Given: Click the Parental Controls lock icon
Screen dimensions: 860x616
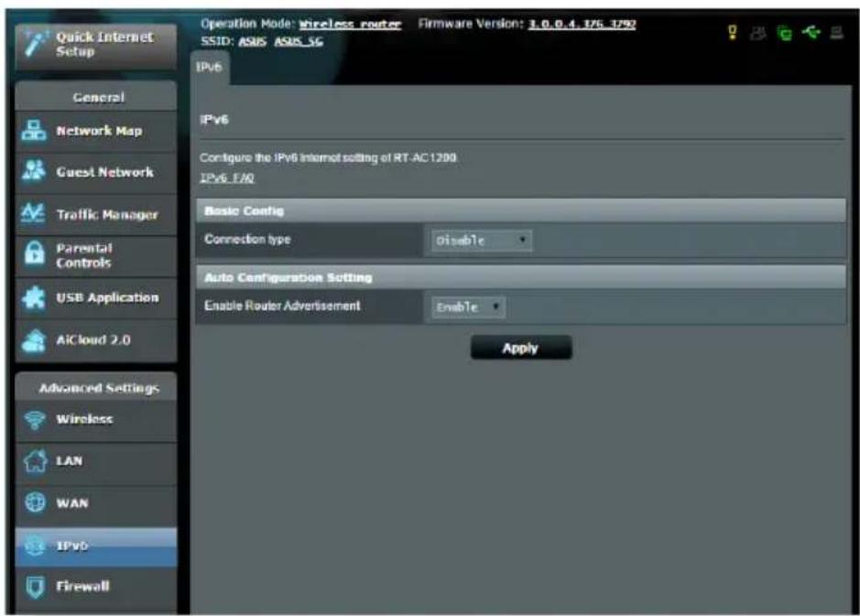Looking at the screenshot, I should (x=34, y=254).
